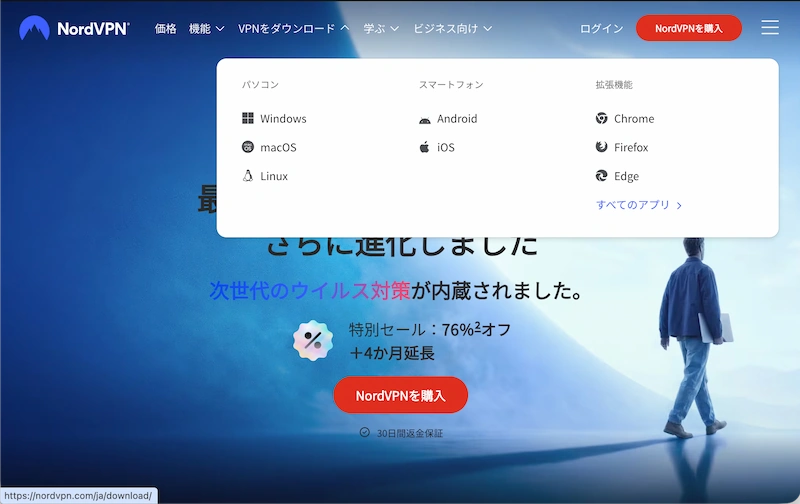800x504 pixels.
Task: Select Chrome extension option
Action: (x=624, y=118)
